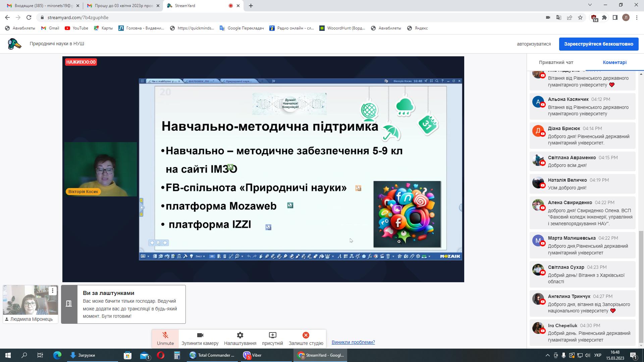This screenshot has height=362, width=644.
Task: Toggle camera with Зупинити камеру button
Action: tap(200, 339)
